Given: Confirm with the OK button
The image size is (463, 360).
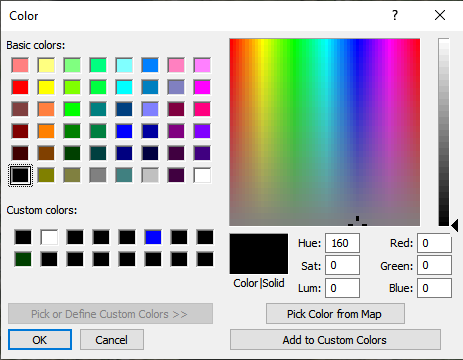Looking at the screenshot, I should coord(40,340).
